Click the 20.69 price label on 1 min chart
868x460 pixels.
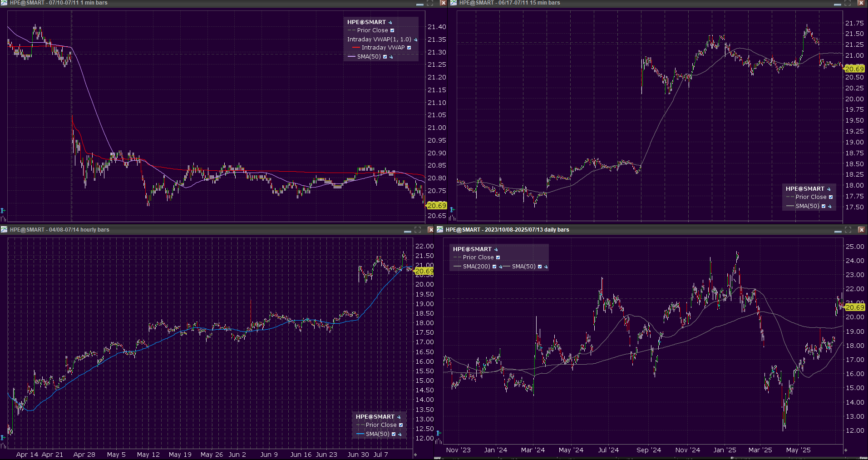436,206
